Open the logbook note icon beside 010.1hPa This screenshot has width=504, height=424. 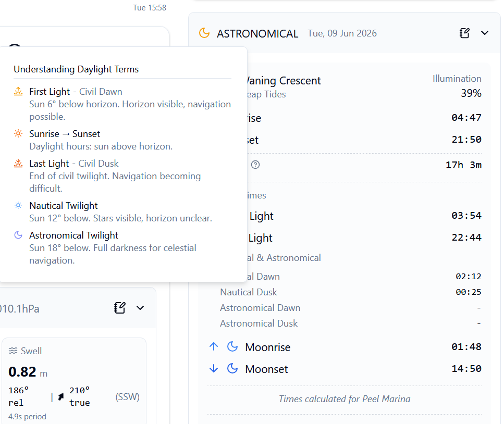[x=120, y=308]
